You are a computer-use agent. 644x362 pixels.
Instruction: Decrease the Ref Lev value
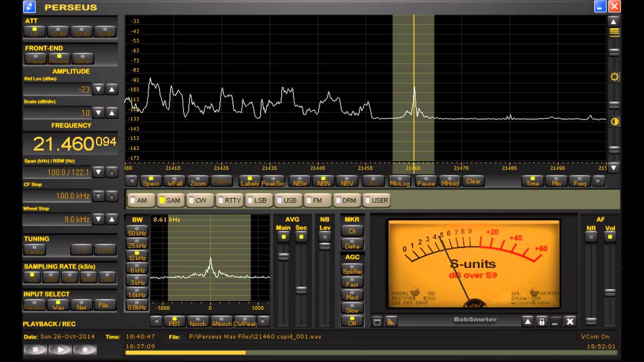tap(99, 89)
